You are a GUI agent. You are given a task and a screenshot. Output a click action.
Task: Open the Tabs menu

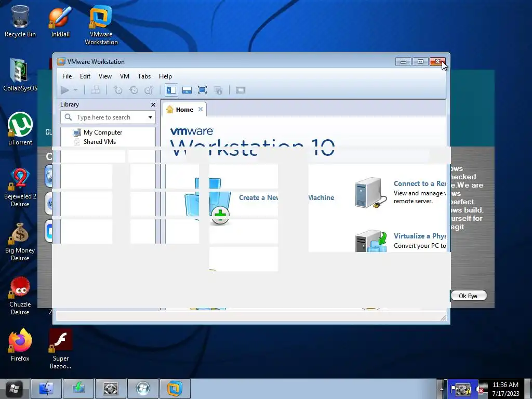pos(144,76)
